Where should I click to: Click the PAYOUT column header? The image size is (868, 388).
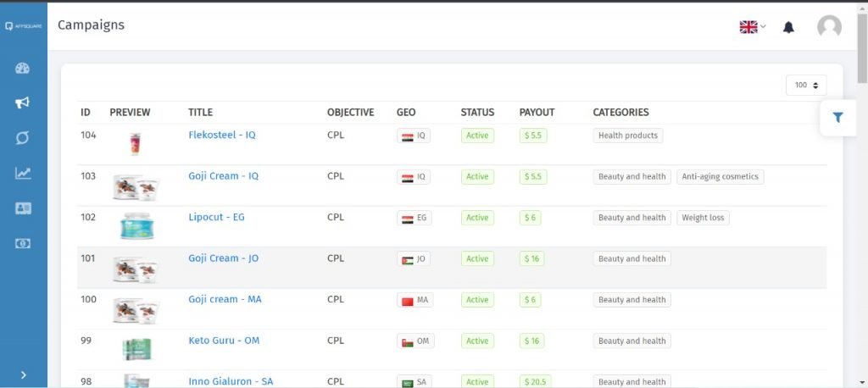tap(537, 113)
